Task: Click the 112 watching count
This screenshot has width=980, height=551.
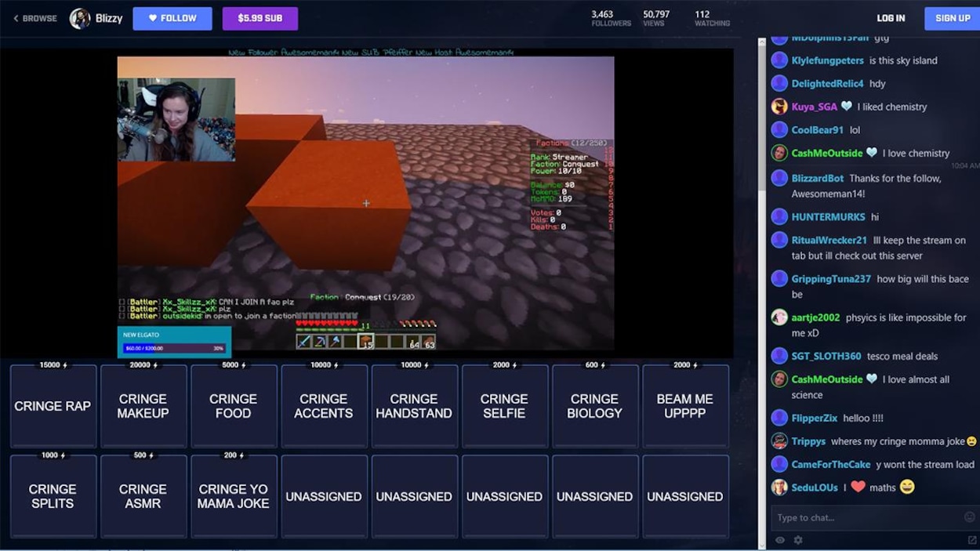Action: (712, 18)
